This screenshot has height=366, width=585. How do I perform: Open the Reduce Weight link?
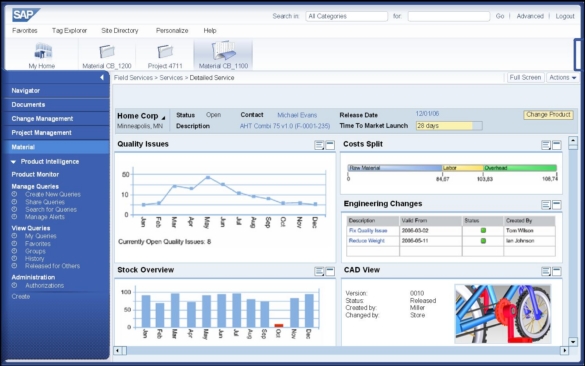click(x=366, y=241)
